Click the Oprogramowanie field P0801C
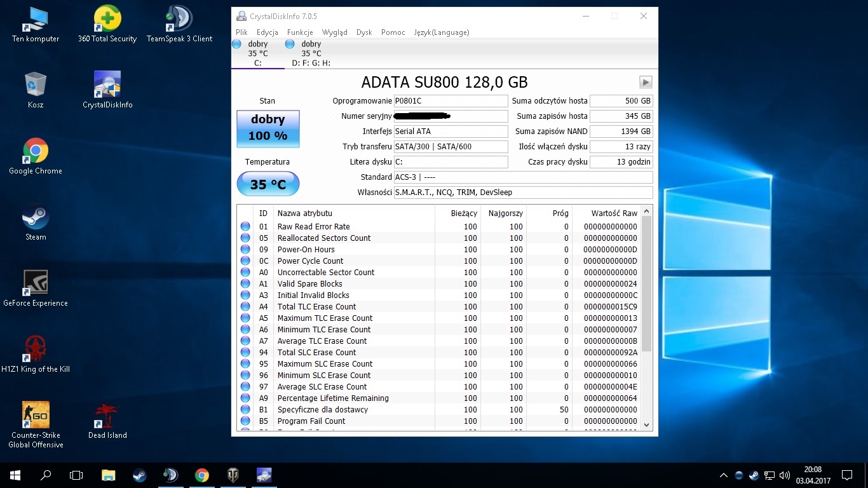 click(x=451, y=101)
